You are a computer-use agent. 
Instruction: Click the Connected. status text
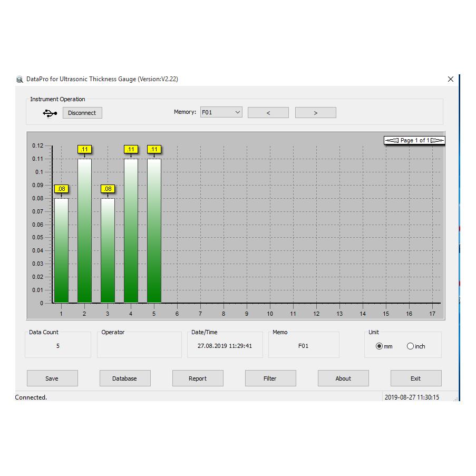(31, 397)
